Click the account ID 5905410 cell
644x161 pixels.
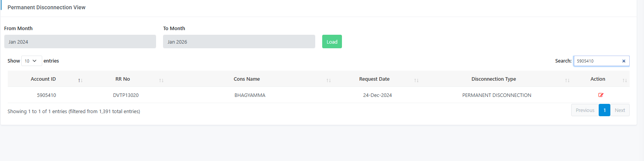coord(46,95)
